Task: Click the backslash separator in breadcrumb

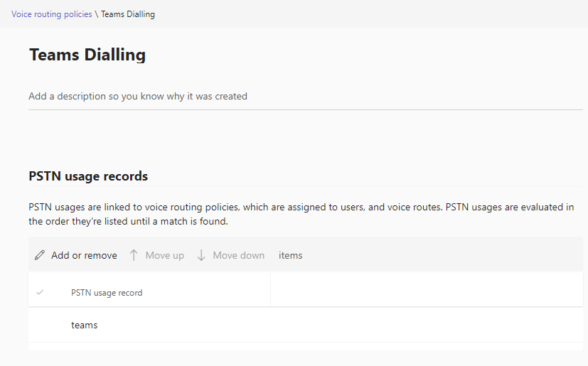Action: (97, 14)
